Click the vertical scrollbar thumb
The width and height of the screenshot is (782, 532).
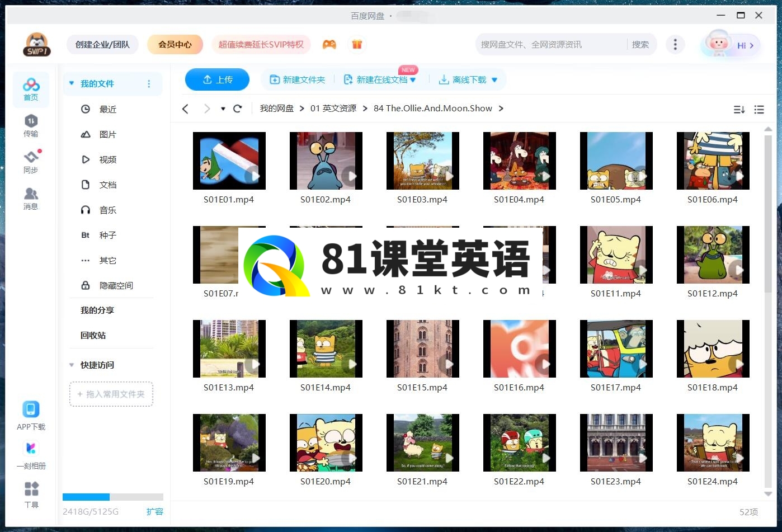(768, 213)
